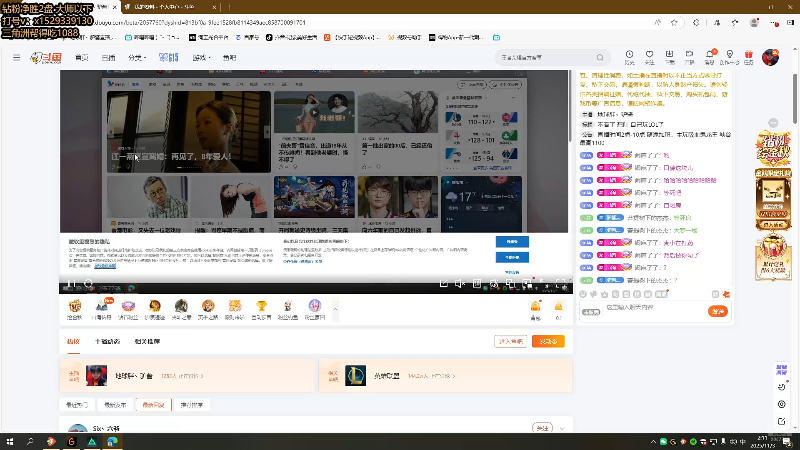
Task: Select the lion head gift icon
Action: pyautogui.click(x=155, y=306)
